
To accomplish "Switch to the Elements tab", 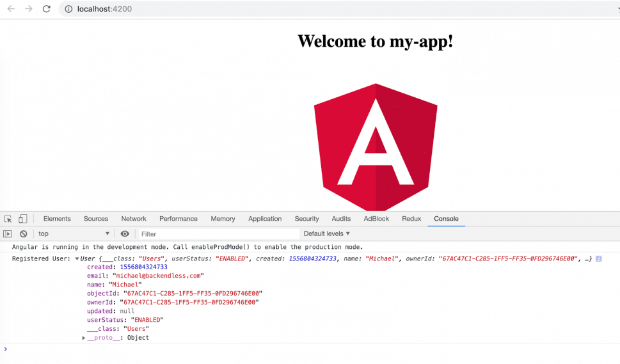I will point(57,219).
